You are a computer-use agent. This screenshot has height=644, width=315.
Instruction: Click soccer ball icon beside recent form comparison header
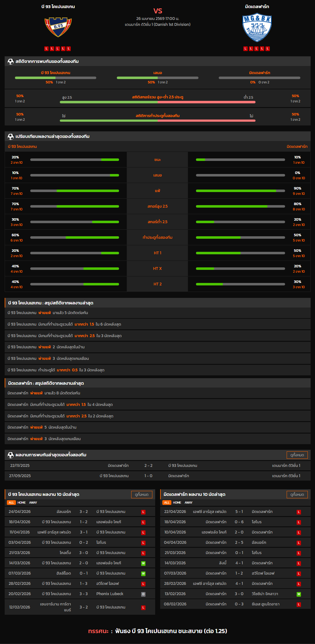click(x=11, y=136)
